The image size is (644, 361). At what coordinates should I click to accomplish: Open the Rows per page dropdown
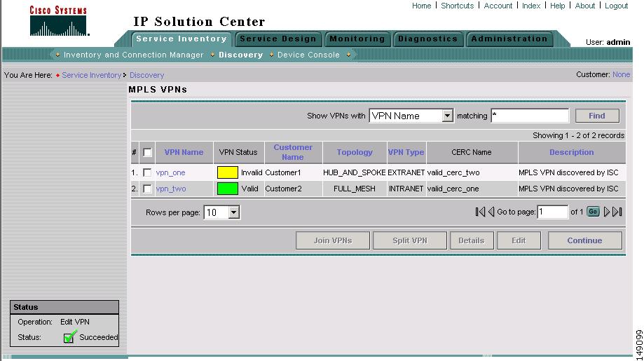221,212
